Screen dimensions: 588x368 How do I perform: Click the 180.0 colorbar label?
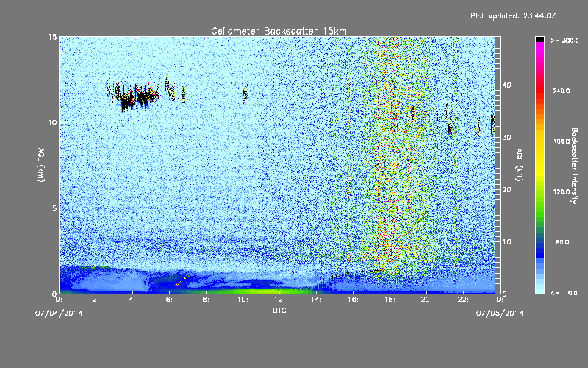562,141
